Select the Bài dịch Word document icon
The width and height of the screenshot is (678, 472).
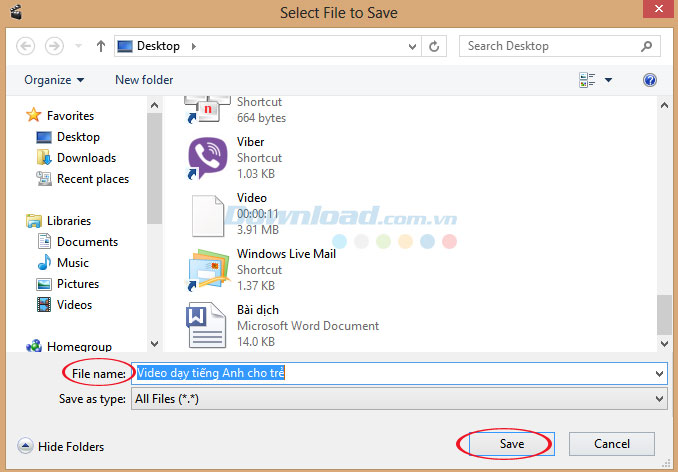pyautogui.click(x=206, y=325)
